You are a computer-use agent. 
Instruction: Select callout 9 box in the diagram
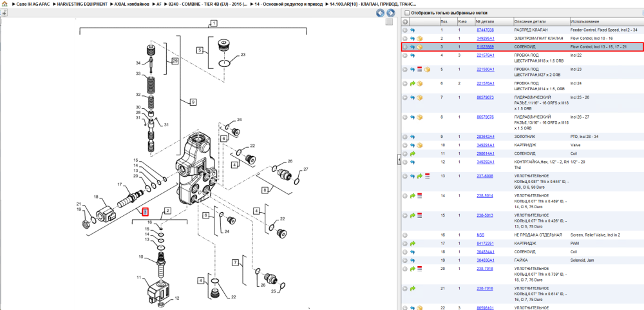tap(193, 102)
